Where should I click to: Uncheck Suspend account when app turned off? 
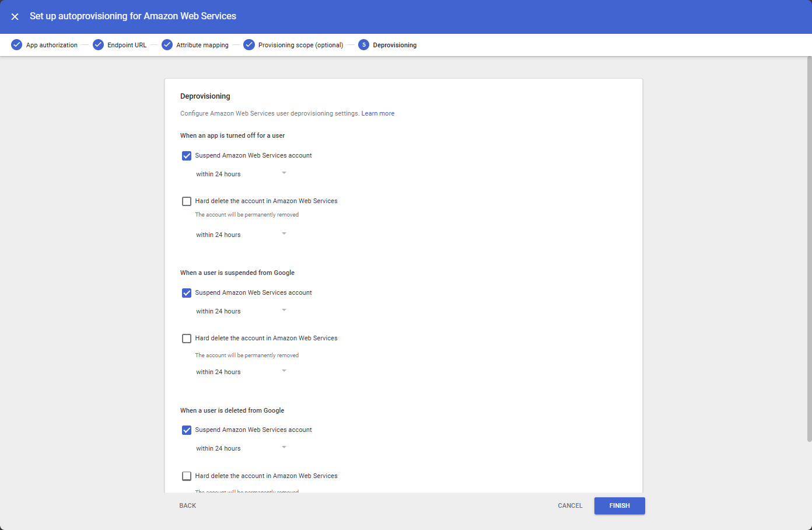click(x=187, y=156)
